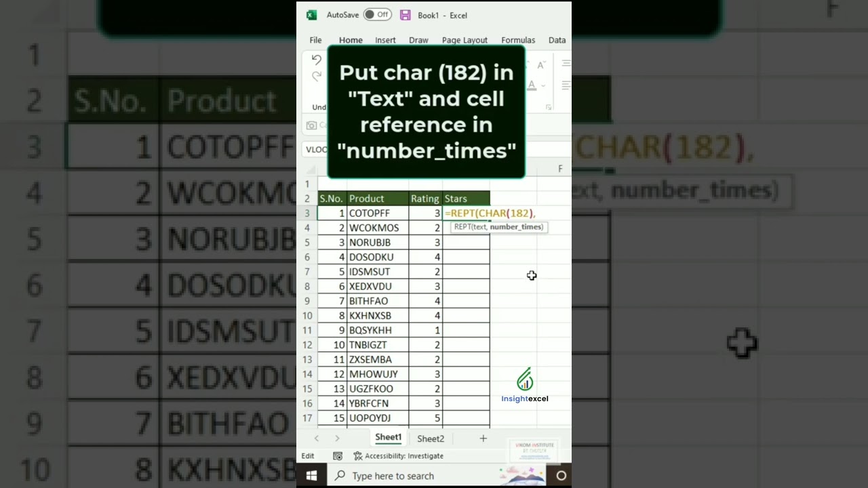Select the UOPOYDJ product cell
Image resolution: width=868 pixels, height=488 pixels.
click(378, 418)
